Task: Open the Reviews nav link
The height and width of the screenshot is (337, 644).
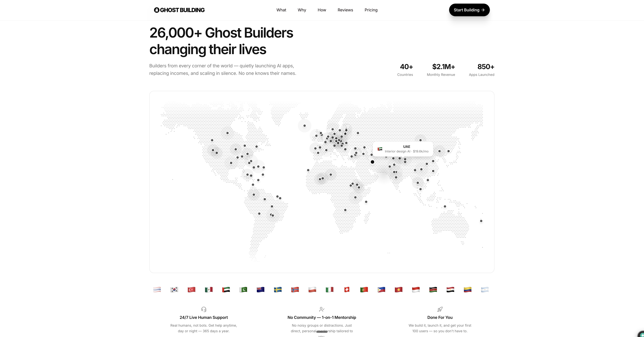Action: (345, 10)
